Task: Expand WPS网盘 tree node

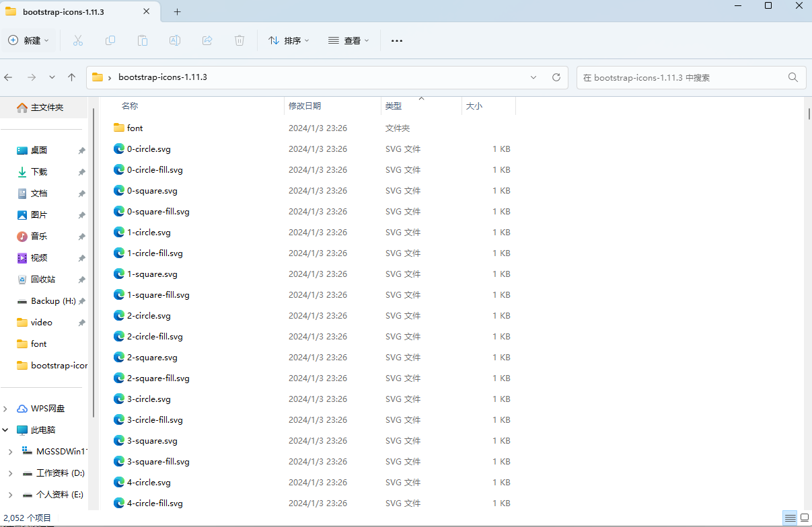Action: point(6,409)
